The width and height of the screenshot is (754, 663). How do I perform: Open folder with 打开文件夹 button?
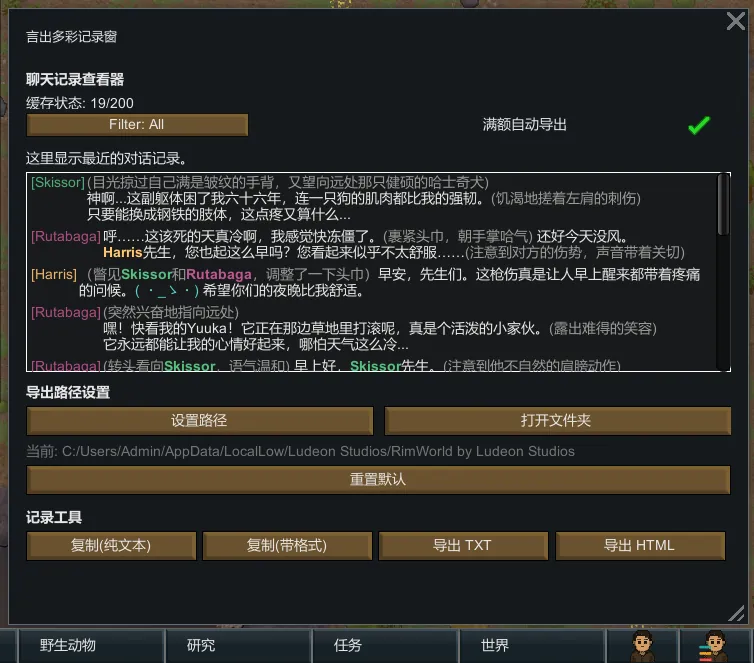(557, 421)
